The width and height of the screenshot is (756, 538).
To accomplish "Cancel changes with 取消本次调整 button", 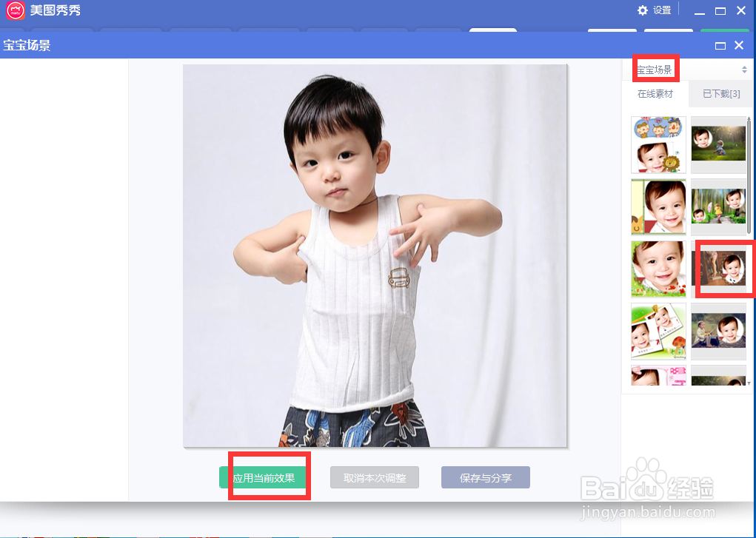I will (375, 478).
